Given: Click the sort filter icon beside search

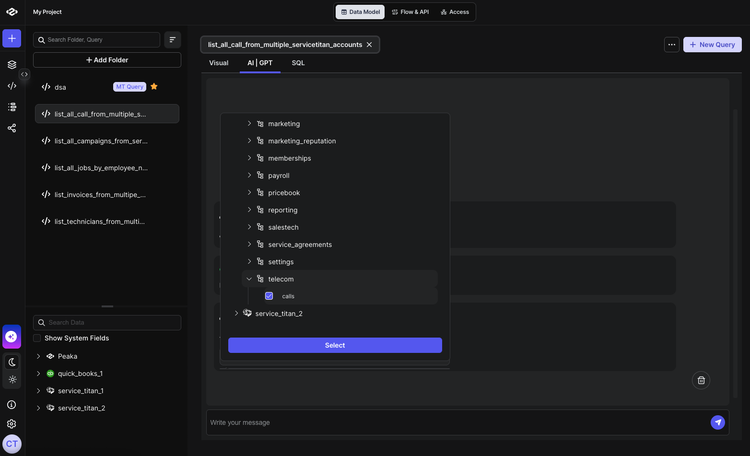Looking at the screenshot, I should point(173,39).
